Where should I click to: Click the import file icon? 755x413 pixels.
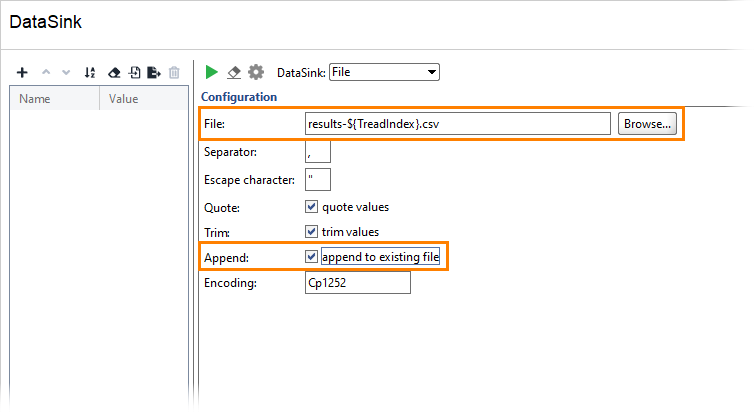tap(135, 73)
